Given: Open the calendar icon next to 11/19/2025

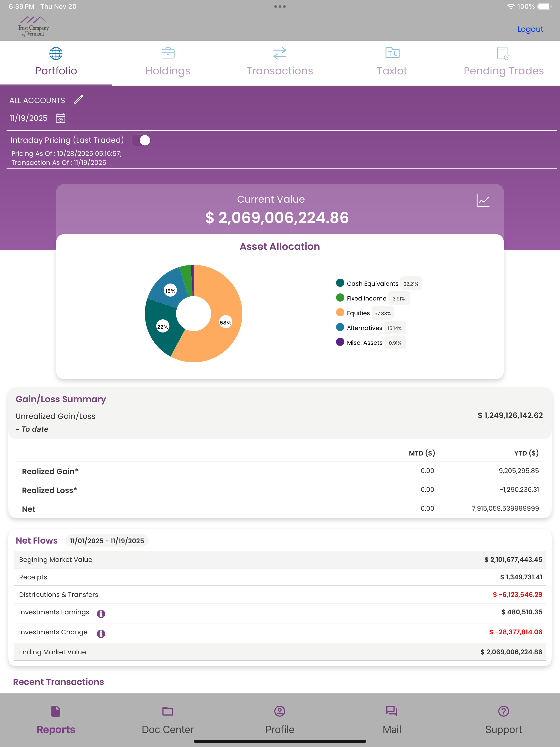Looking at the screenshot, I should tap(60, 118).
